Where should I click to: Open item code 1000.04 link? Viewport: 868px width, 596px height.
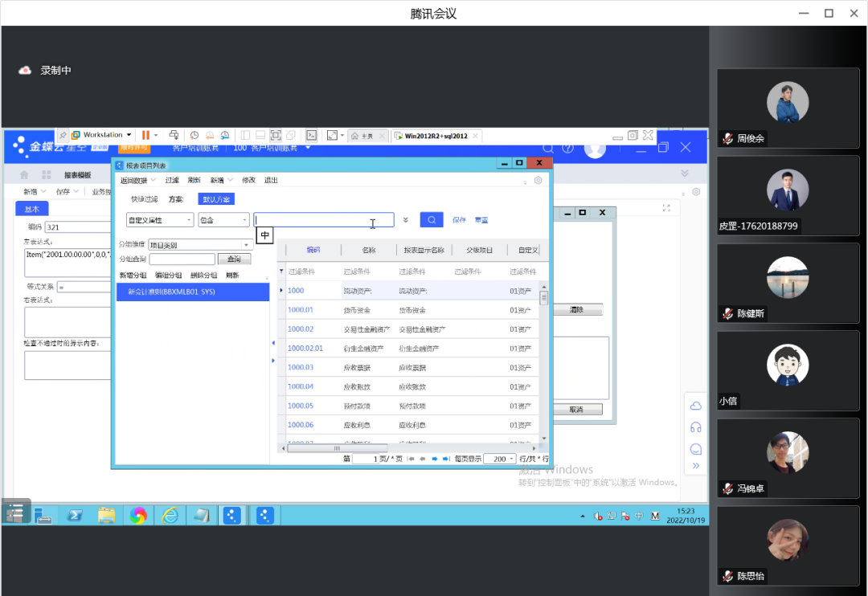point(300,387)
